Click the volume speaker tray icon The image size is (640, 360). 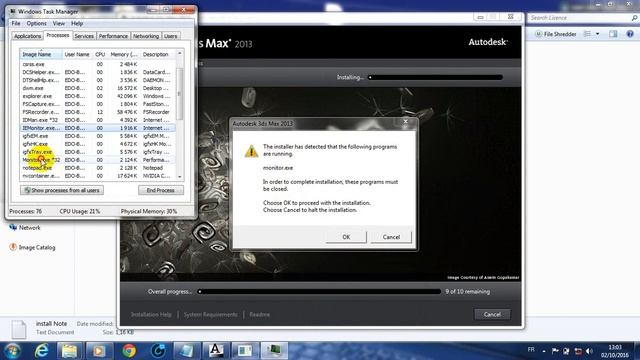589,351
